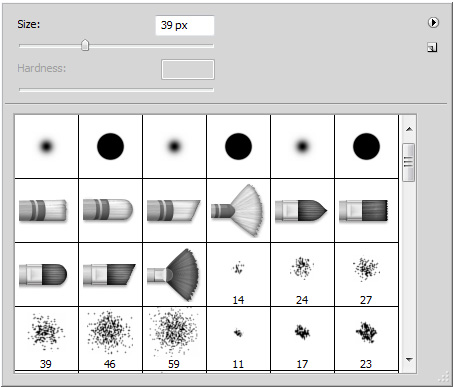Image resolution: width=453 pixels, height=387 pixels.
Task: Select the light round blunt bristle brush
Action: pyautogui.click(x=110, y=211)
